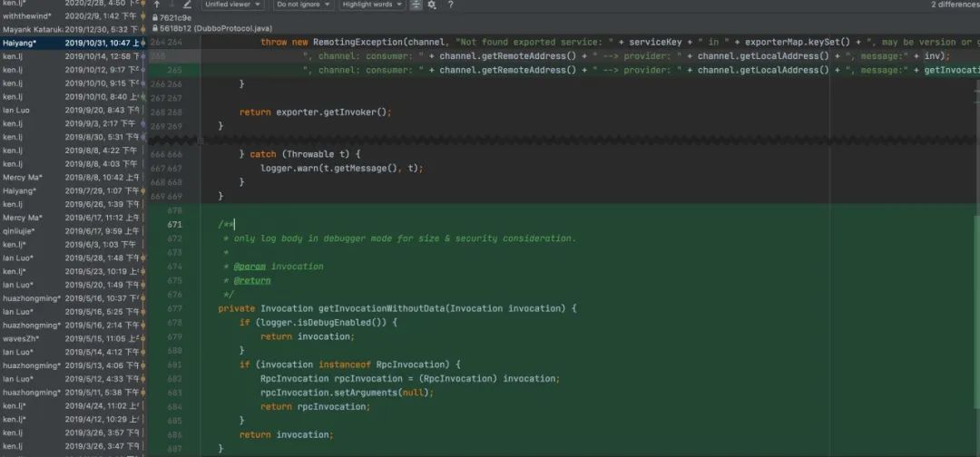
Task: Open the Highlight words dropdown
Action: tap(372, 5)
